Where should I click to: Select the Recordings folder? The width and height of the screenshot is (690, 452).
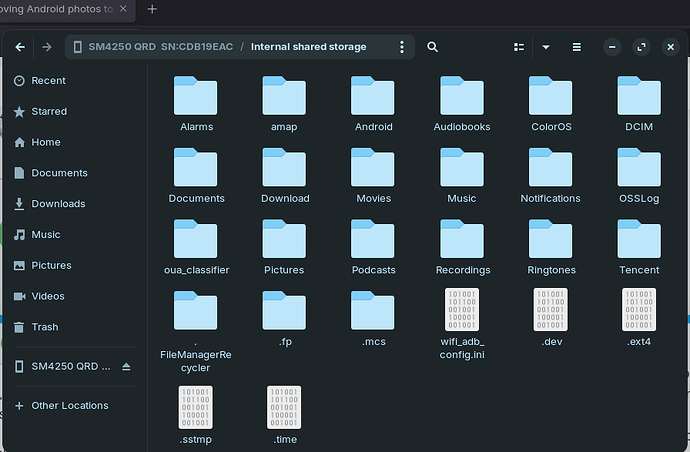pyautogui.click(x=462, y=247)
